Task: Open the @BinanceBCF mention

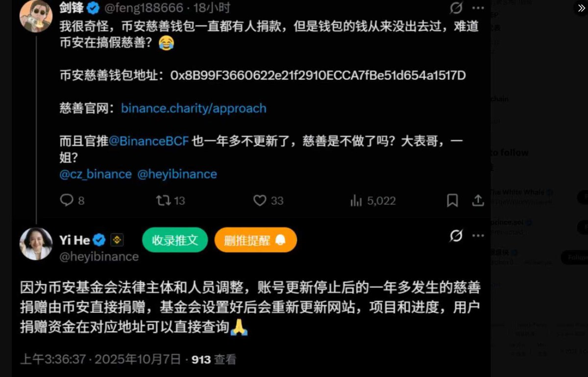Action: coord(149,141)
